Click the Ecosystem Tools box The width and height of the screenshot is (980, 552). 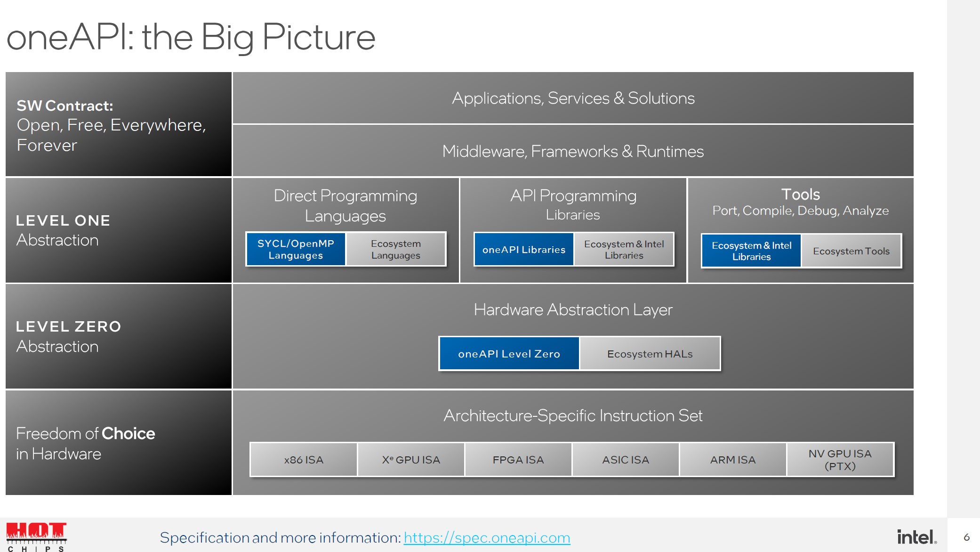tap(851, 251)
